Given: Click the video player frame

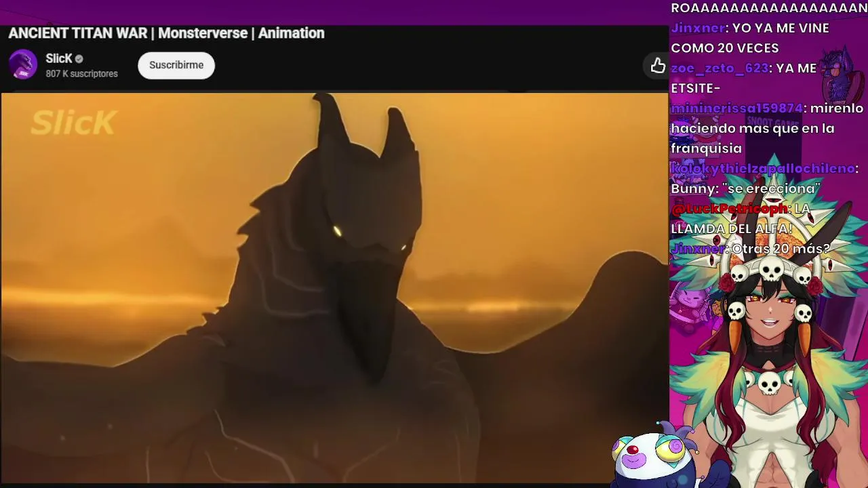Looking at the screenshot, I should coord(334,287).
